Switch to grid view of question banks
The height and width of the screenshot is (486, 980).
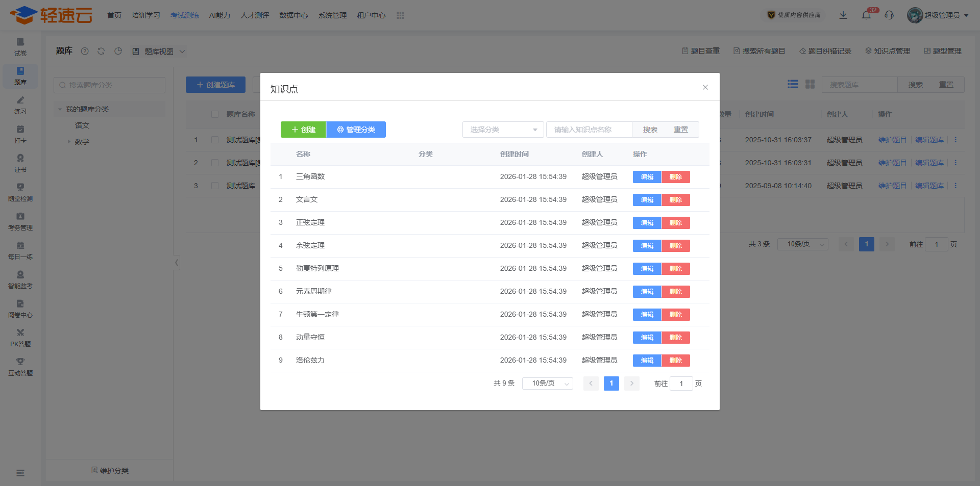810,84
